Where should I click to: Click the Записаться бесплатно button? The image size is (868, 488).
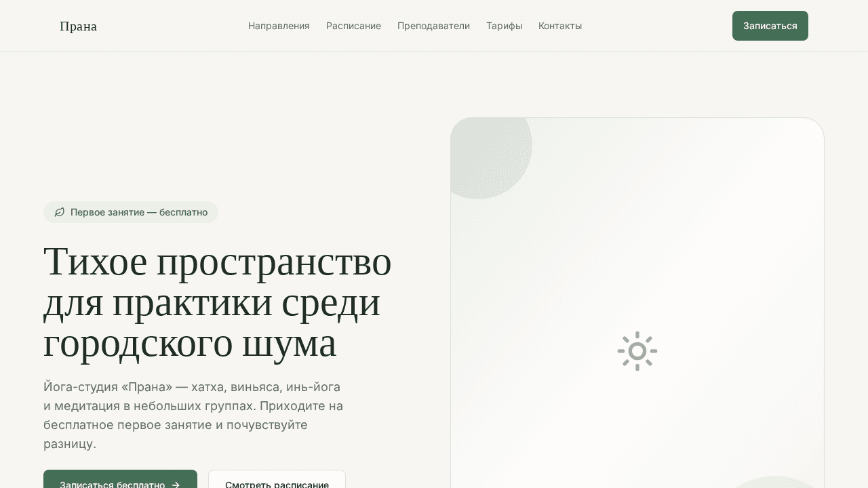(120, 479)
